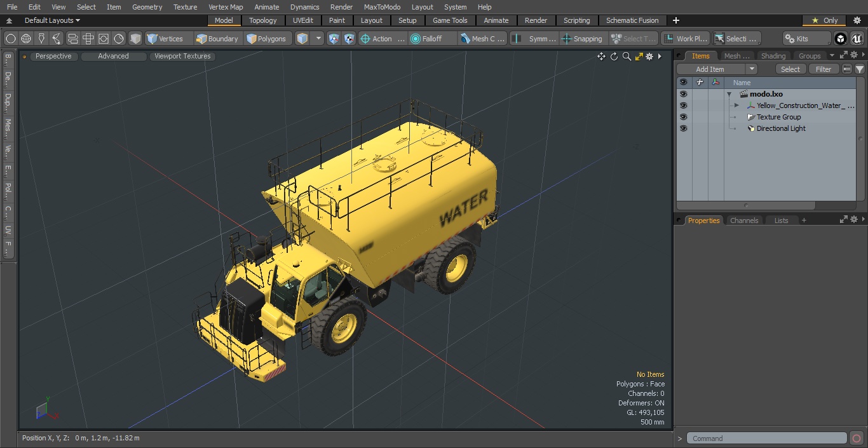Open Advanced viewport shading options

point(114,56)
